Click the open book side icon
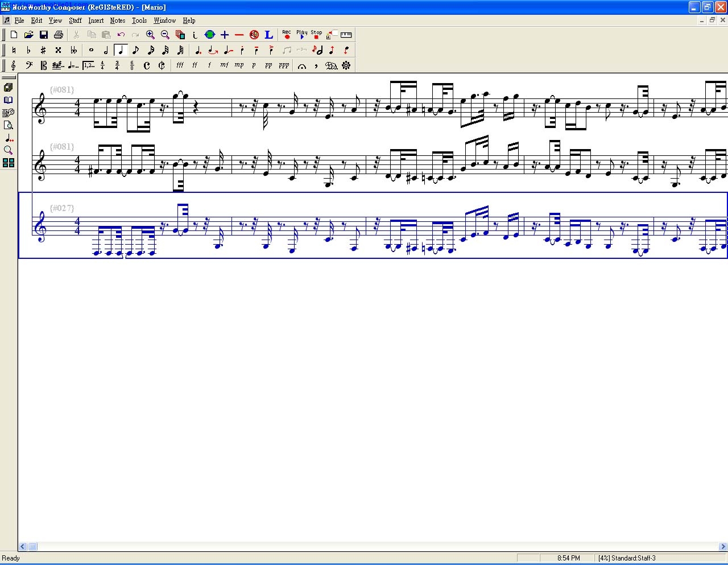This screenshot has width=728, height=565. tap(9, 100)
